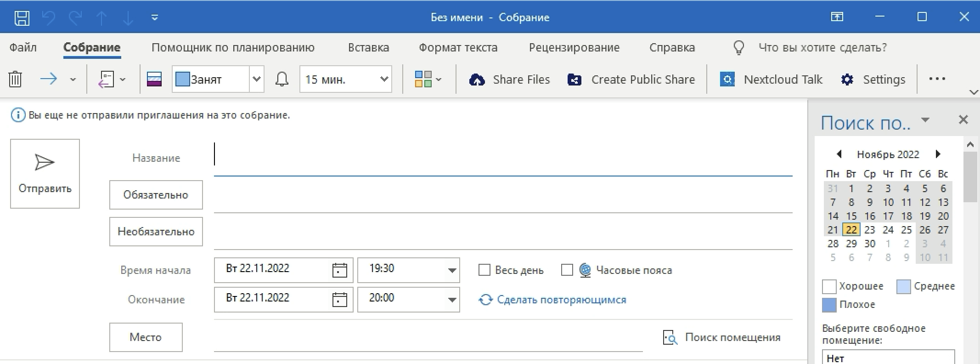The height and width of the screenshot is (364, 980).
Task: Expand the ribbon with the corner chevron
Action: (x=974, y=92)
